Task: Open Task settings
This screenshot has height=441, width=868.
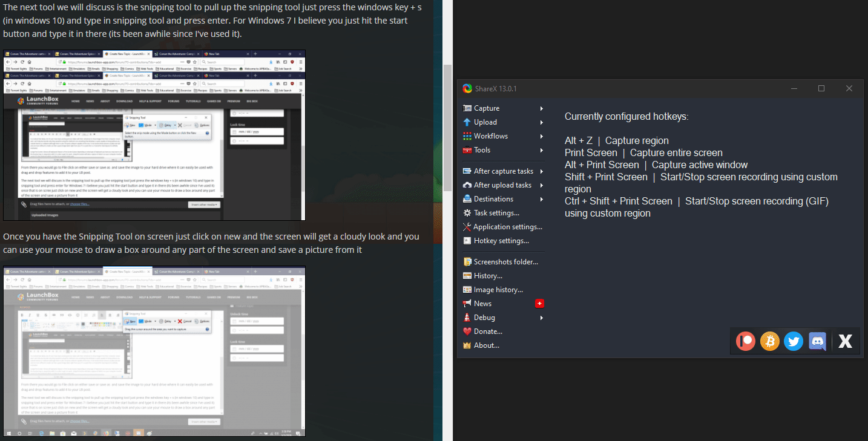Action: [496, 213]
